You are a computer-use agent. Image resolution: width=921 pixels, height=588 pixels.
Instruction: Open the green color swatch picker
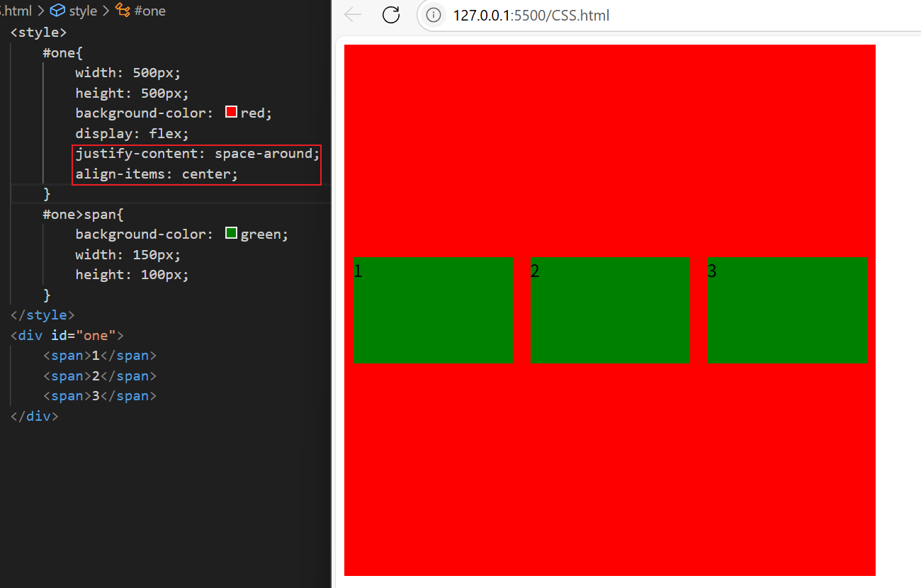pos(231,233)
